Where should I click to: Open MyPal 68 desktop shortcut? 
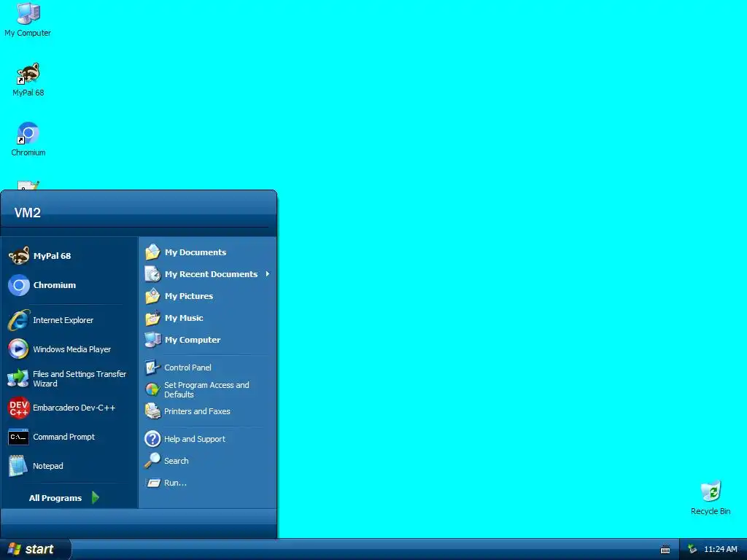(28, 74)
